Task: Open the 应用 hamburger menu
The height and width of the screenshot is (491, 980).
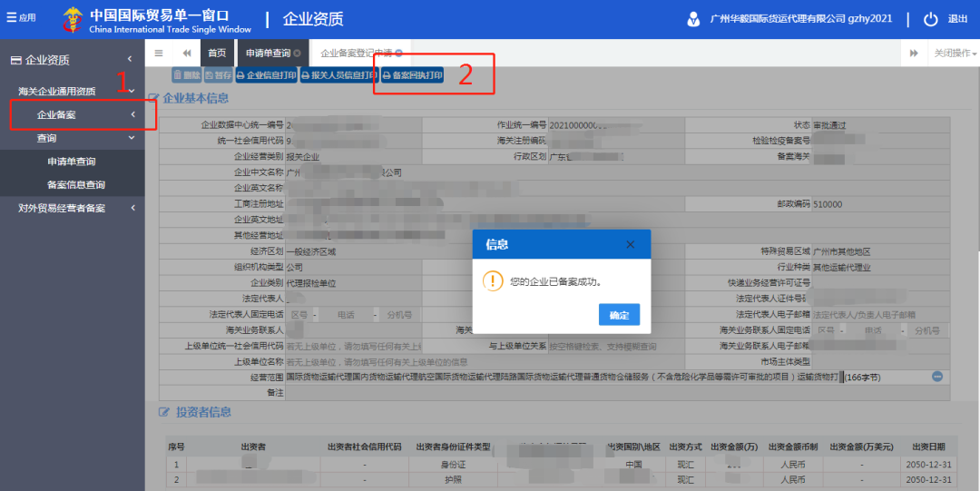Action: [21, 18]
